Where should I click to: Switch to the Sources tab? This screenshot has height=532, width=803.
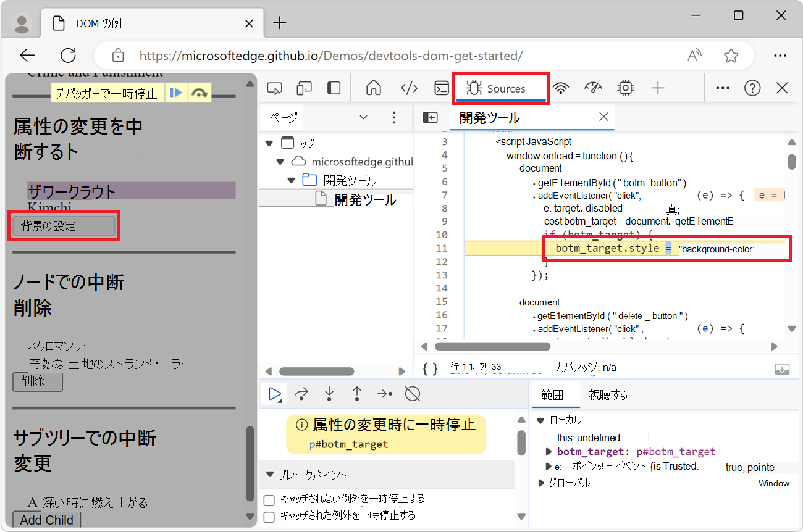coord(500,88)
